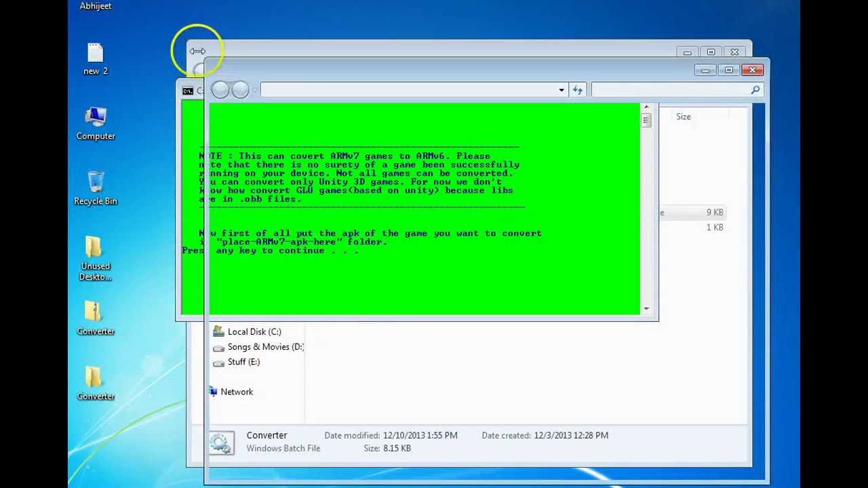Click the command prompt scrollbar down arrow
Viewport: 868px width, 488px height.
[x=646, y=309]
